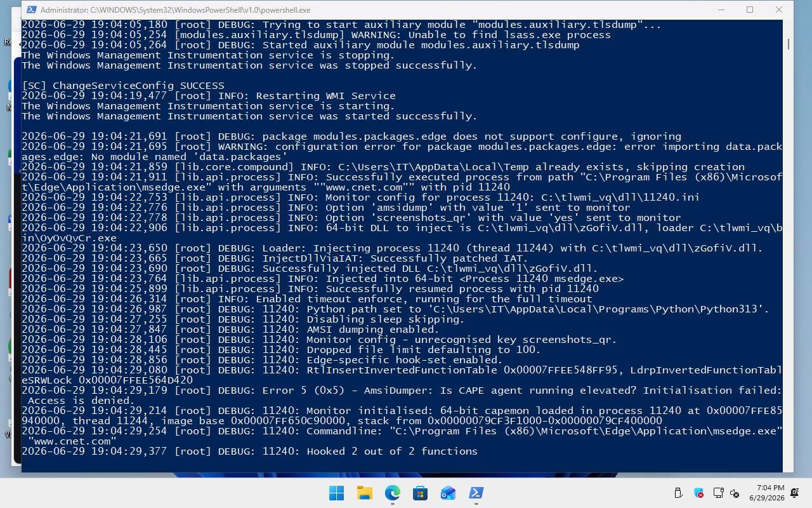Click the 'Trying to start auxiliary module' line

341,25
